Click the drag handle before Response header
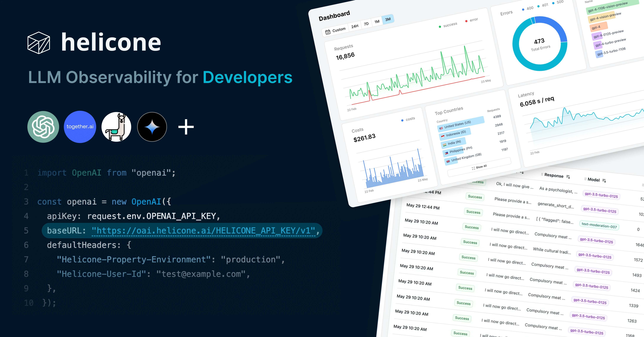This screenshot has width=644, height=337. pos(542,174)
